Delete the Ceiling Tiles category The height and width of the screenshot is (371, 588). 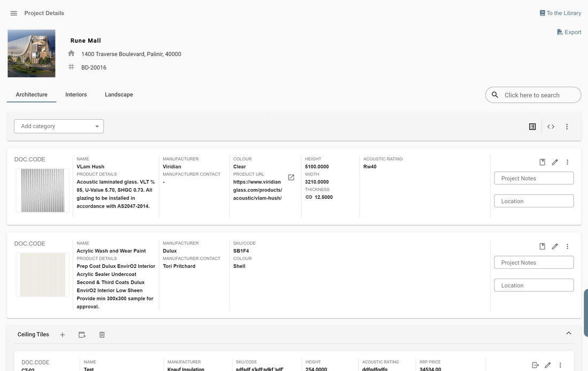coord(102,334)
